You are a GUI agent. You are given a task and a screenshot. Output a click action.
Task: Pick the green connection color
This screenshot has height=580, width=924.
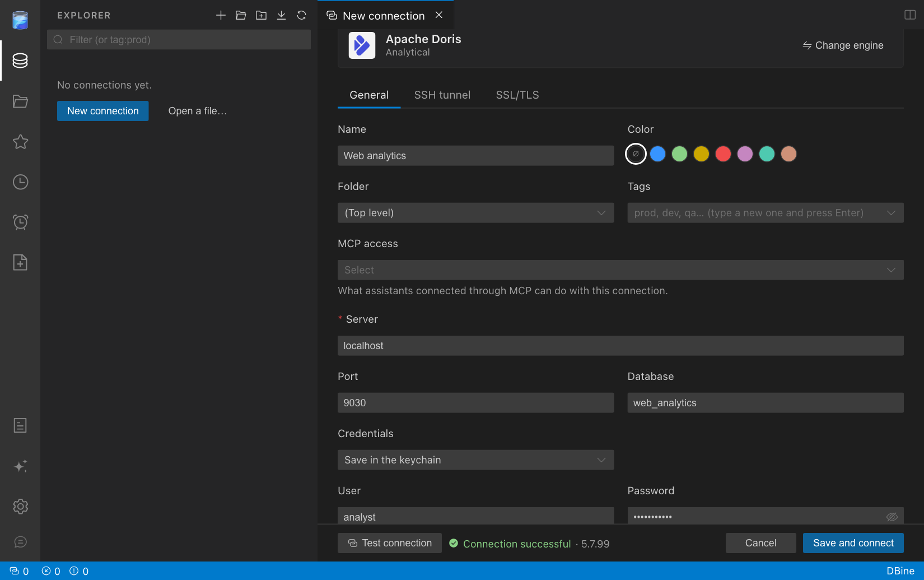679,154
